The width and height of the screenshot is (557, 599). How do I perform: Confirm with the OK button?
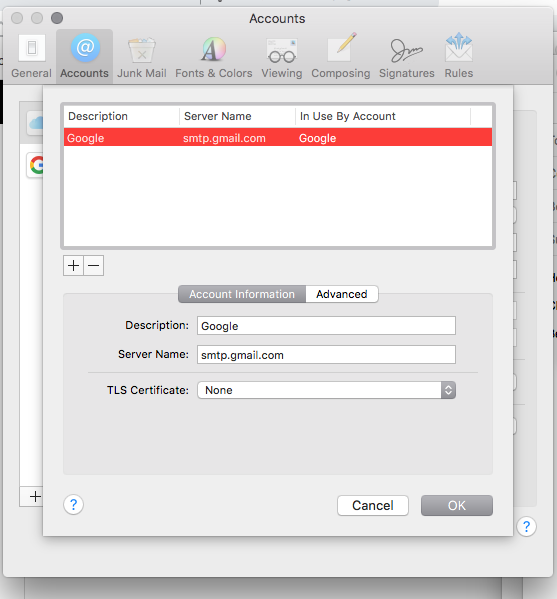point(457,505)
